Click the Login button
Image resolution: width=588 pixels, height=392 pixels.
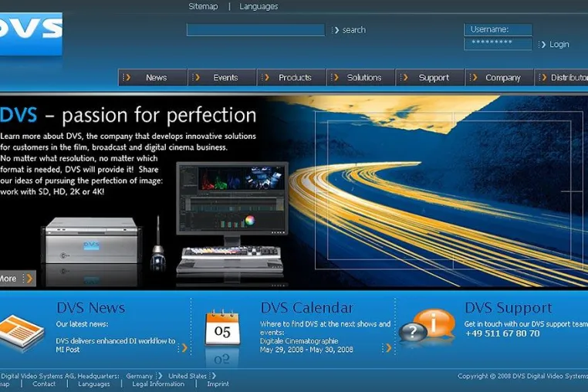pos(559,44)
